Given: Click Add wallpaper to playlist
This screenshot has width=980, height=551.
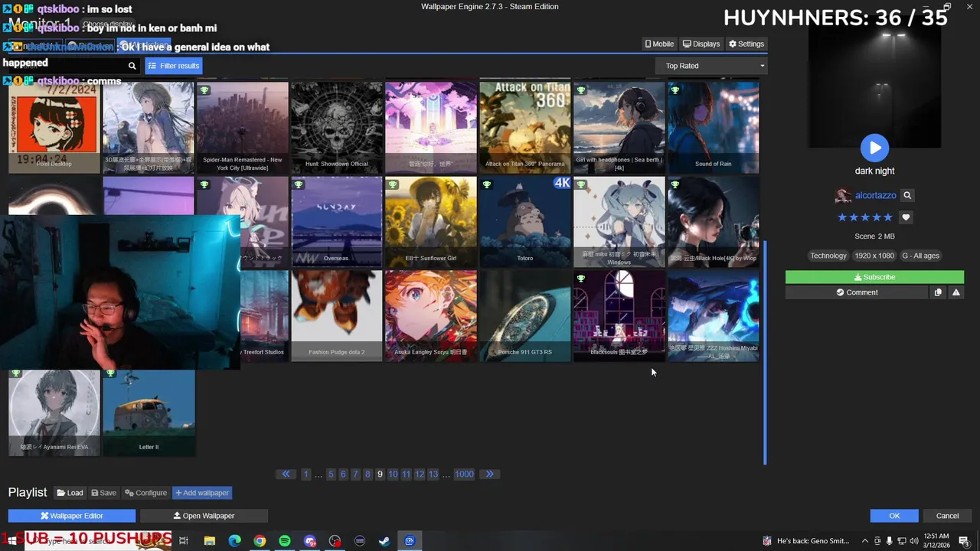Looking at the screenshot, I should click(202, 493).
